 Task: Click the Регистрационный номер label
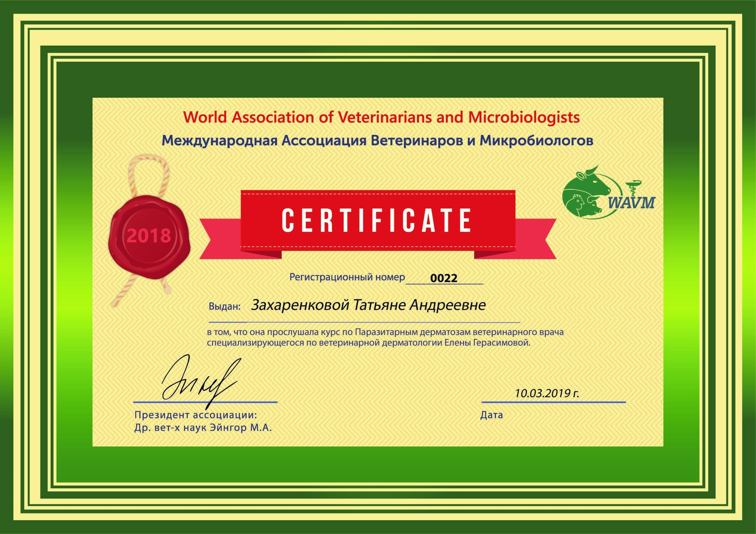coord(347,277)
